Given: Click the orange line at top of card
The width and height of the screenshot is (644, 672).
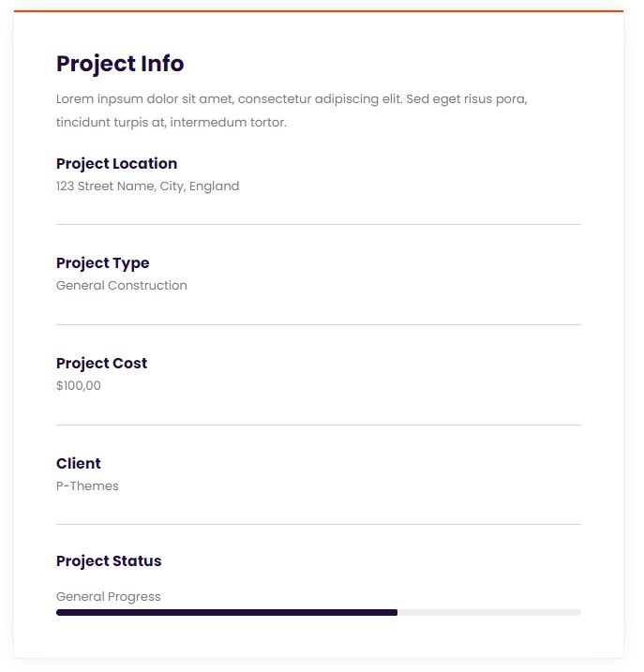Looking at the screenshot, I should 319,11.
